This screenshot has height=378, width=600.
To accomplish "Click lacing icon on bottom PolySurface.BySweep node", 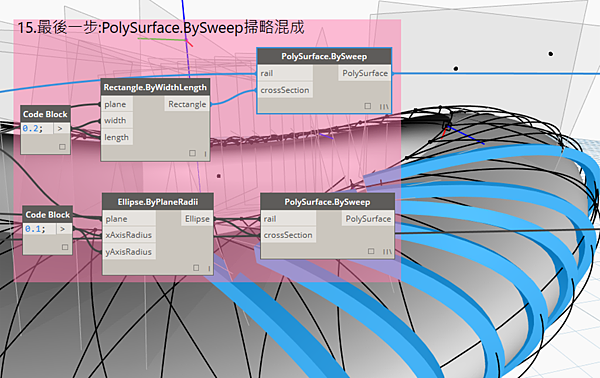I will coord(387,252).
